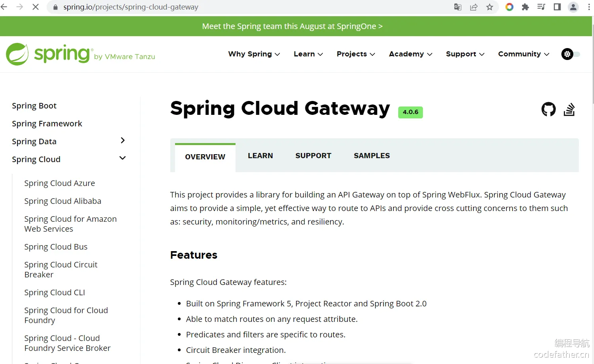Select the OVERVIEW tab
594x364 pixels.
click(205, 157)
